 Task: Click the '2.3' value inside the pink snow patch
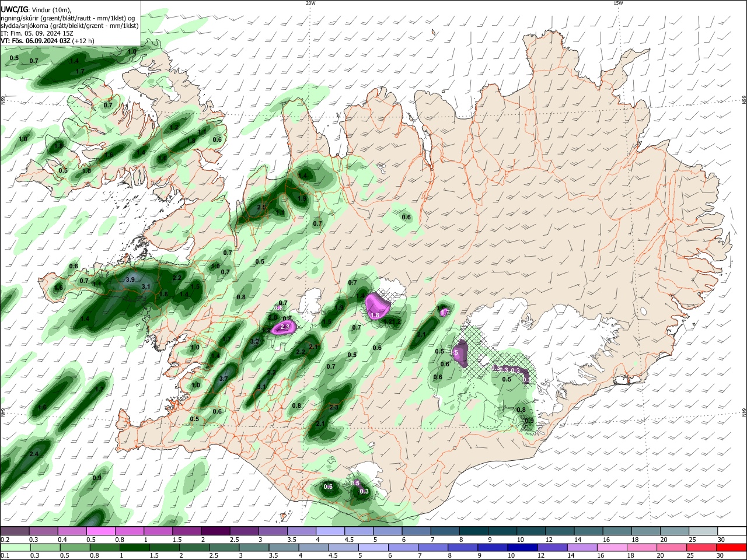coord(285,327)
